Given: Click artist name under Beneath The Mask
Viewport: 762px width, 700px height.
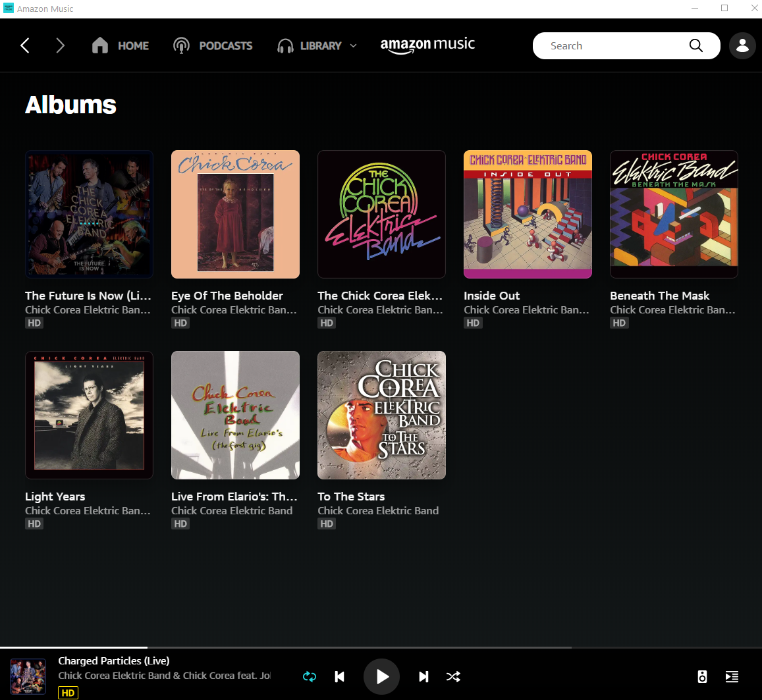Looking at the screenshot, I should coord(672,310).
